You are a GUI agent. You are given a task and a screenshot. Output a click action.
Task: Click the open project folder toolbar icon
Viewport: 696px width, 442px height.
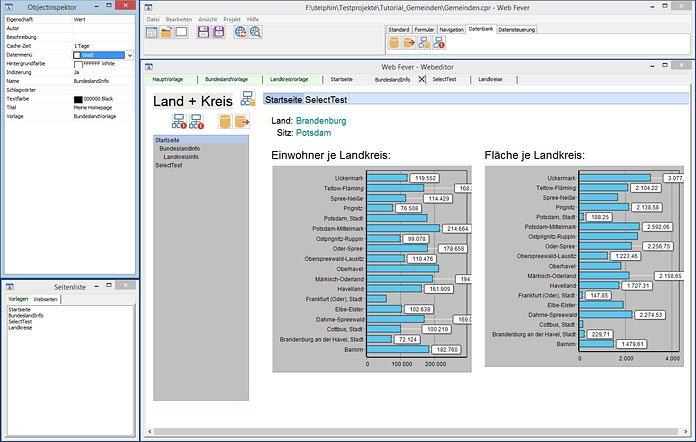tap(166, 33)
